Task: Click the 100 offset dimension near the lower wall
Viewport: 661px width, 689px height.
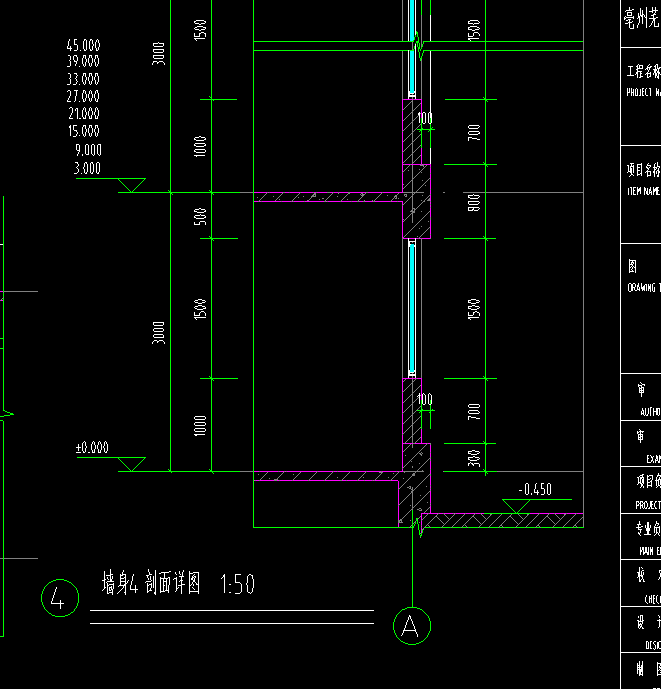Action: point(425,399)
